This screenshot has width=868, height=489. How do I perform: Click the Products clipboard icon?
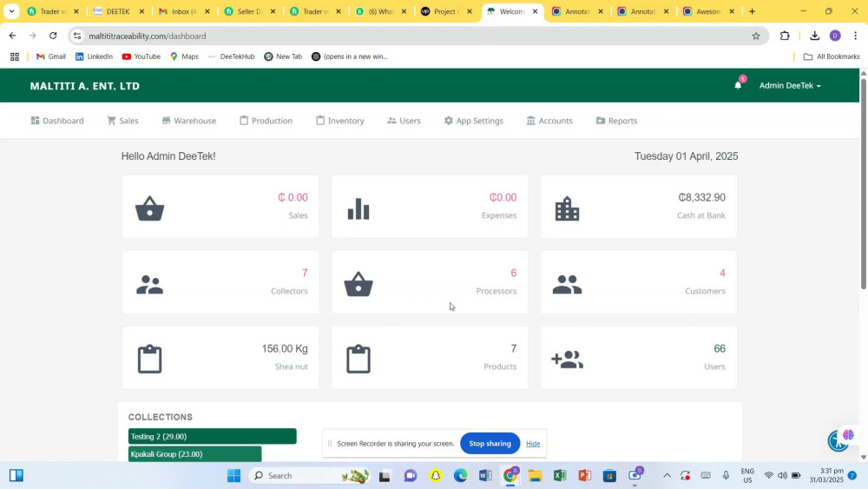point(358,360)
